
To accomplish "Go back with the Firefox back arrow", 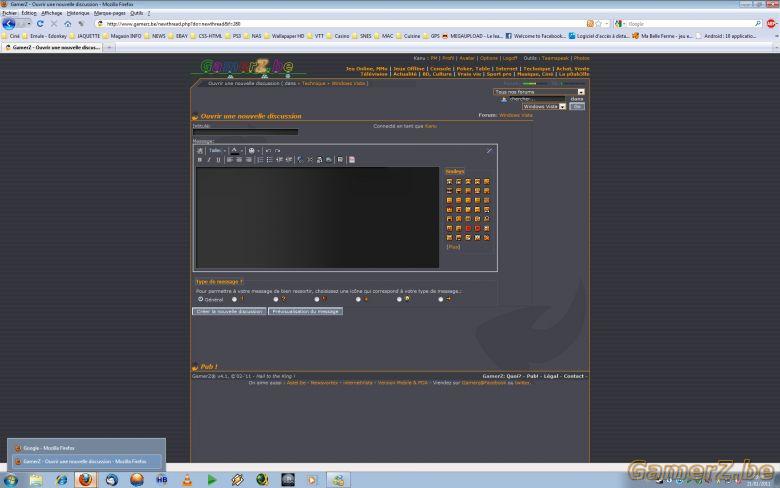I will coord(8,23).
